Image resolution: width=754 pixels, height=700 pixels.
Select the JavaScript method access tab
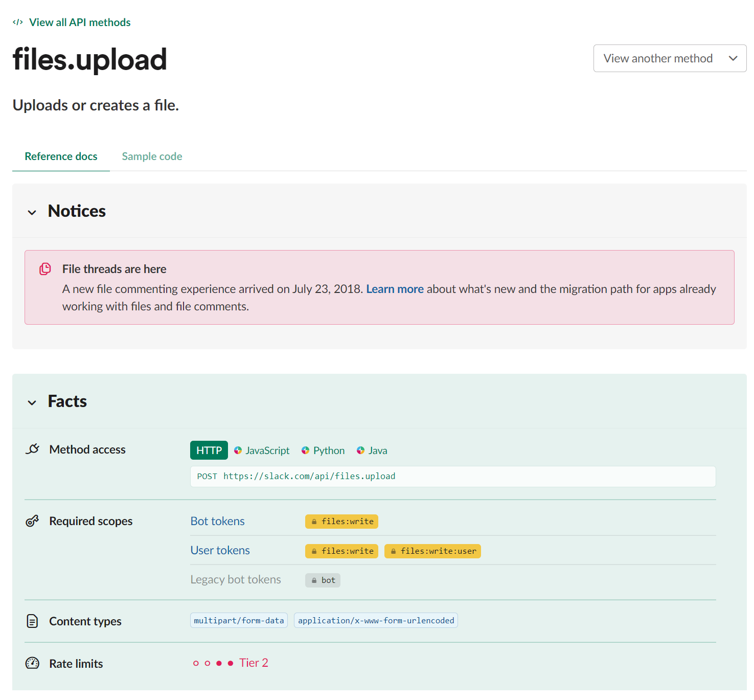pos(262,450)
